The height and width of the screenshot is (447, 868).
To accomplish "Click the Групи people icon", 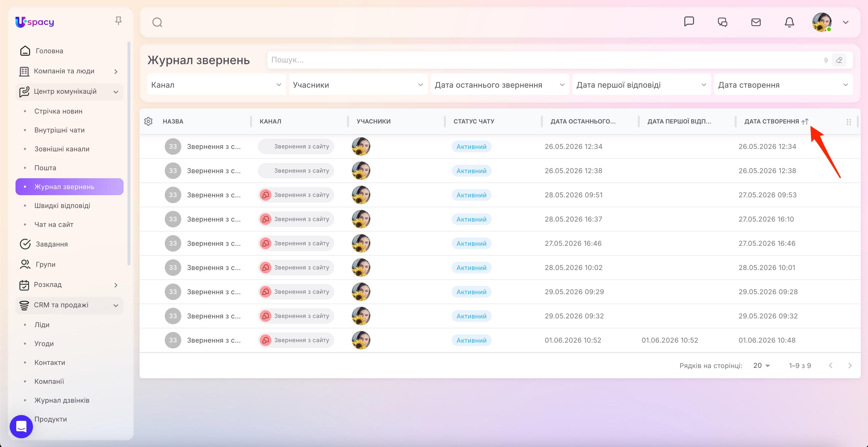I will click(25, 264).
